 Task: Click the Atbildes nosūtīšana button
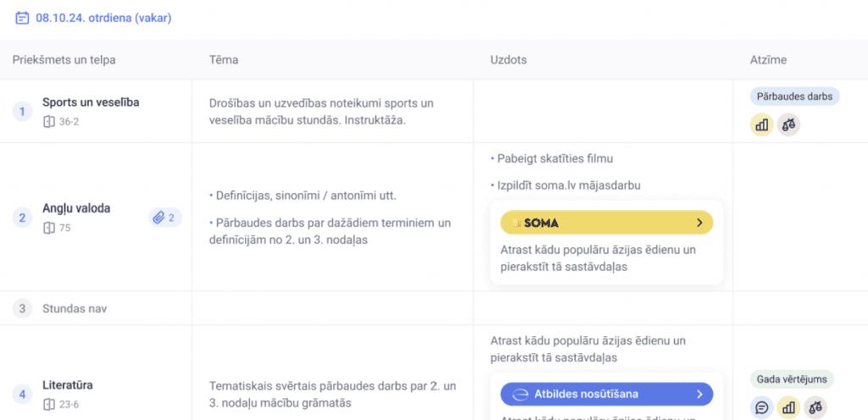tap(607, 394)
